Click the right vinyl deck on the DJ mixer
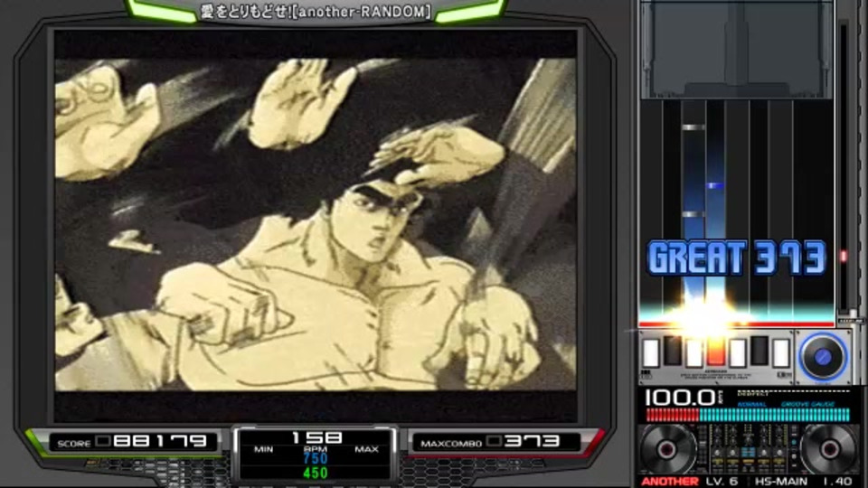This screenshot has height=488, width=868. 829,450
